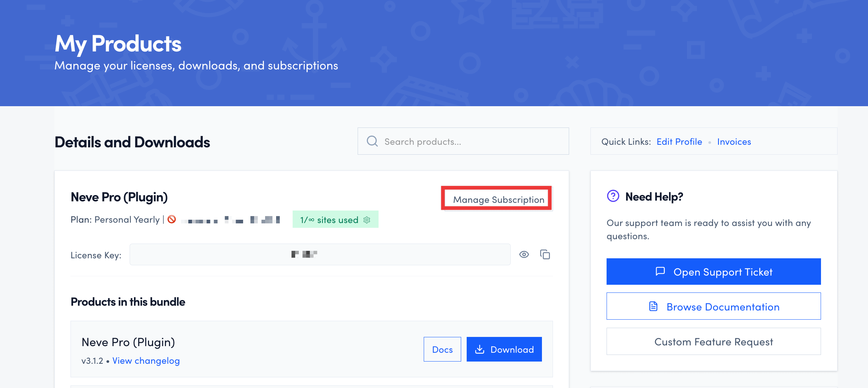Image resolution: width=868 pixels, height=388 pixels.
Task: Focus the Search products input field
Action: [x=470, y=141]
